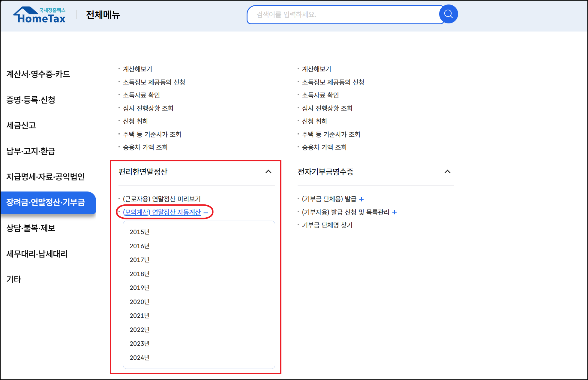Expand (기부자용) 발급 신청 및 목록관리 plus icon

tap(394, 213)
